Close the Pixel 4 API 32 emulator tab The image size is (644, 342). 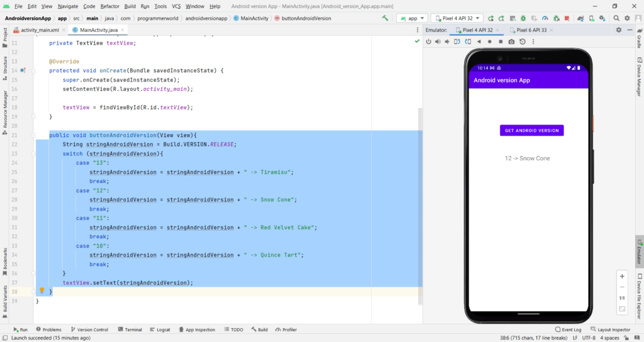[497, 30]
